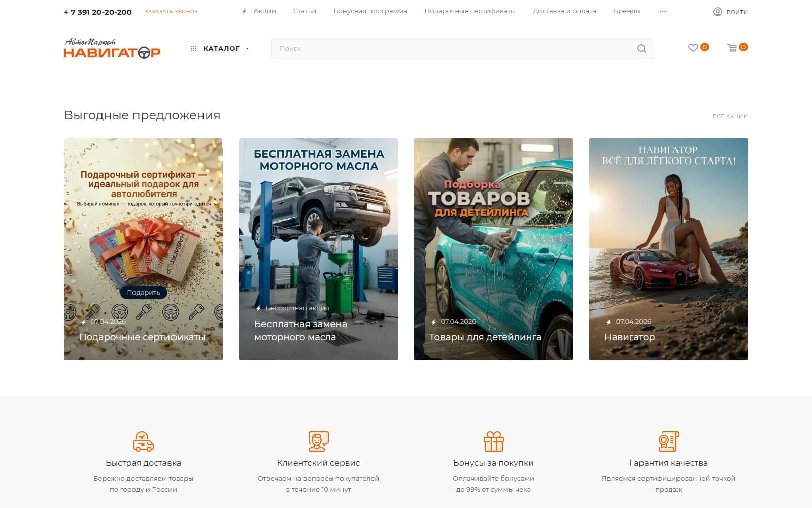
Task: Click the Подарочные сертификаты card title
Action: pos(143,337)
